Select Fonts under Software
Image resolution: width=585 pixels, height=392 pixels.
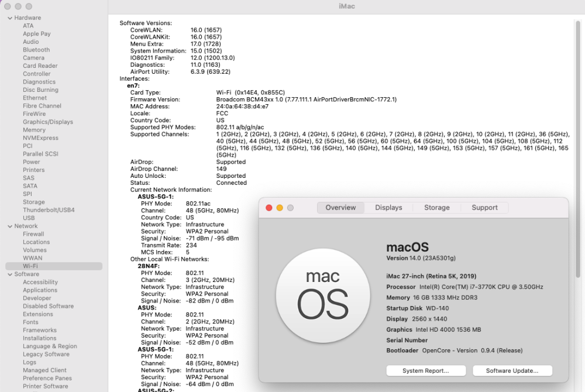pyautogui.click(x=30, y=322)
